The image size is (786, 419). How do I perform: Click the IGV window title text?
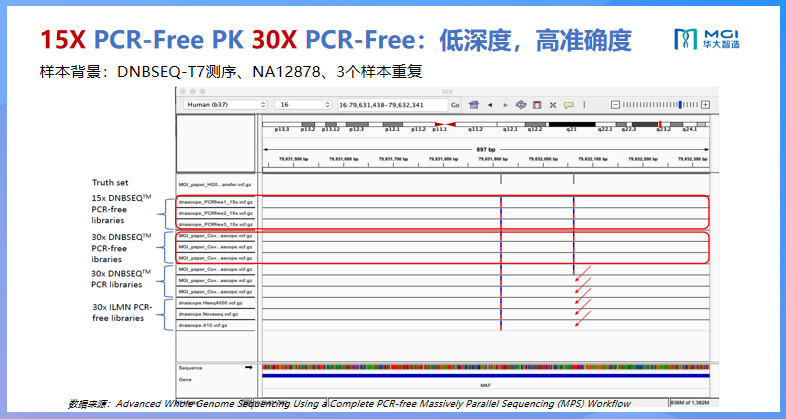tap(447, 92)
